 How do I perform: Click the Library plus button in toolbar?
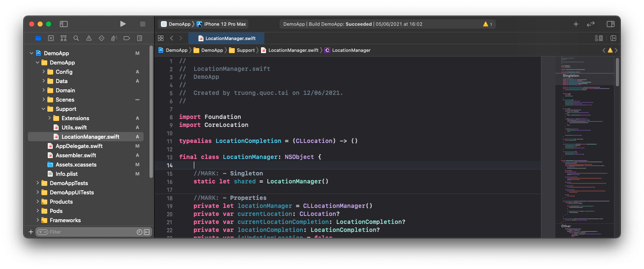pos(576,24)
